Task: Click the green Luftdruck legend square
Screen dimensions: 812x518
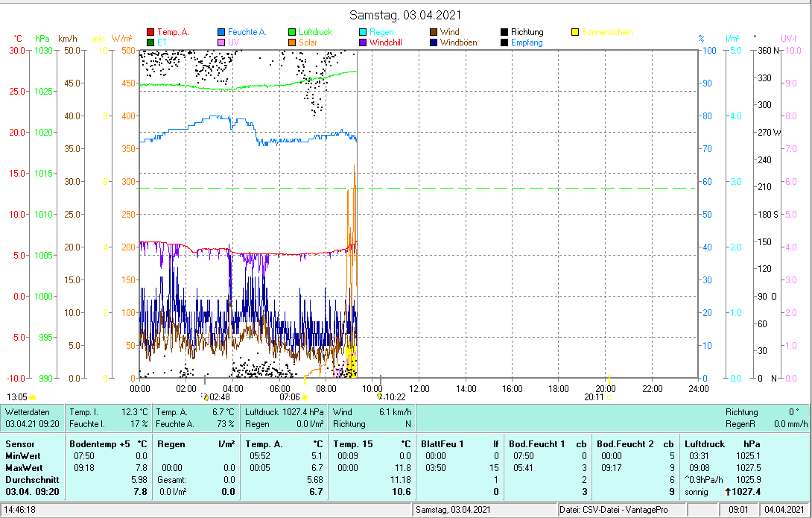Action: click(292, 33)
